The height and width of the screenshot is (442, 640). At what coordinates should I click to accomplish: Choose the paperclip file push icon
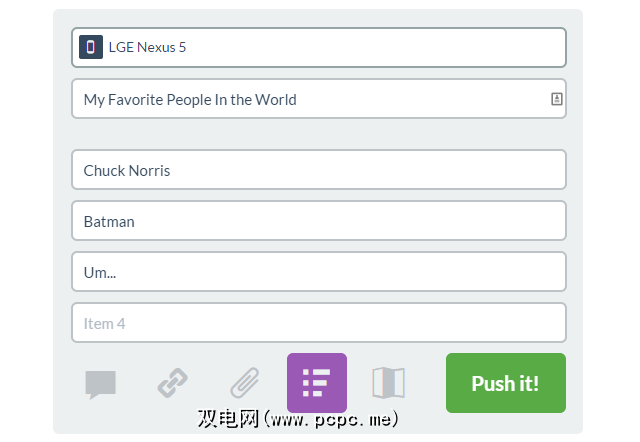[x=245, y=383]
